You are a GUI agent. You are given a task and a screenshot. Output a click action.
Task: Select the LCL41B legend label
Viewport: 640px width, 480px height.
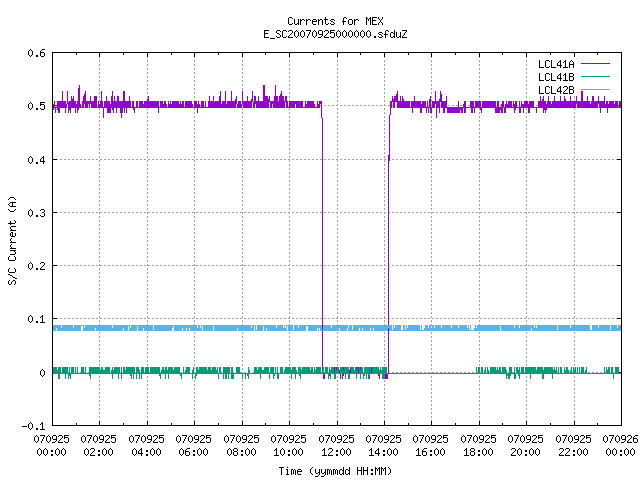(x=556, y=77)
